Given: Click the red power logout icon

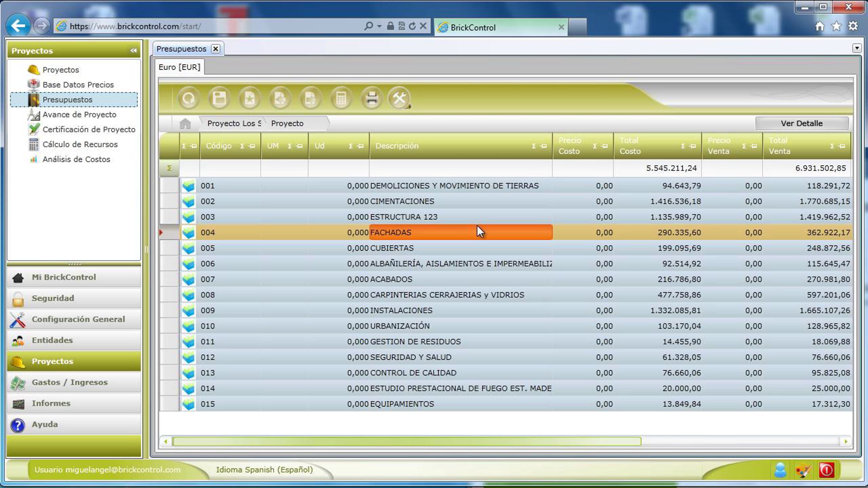Looking at the screenshot, I should click(x=826, y=470).
